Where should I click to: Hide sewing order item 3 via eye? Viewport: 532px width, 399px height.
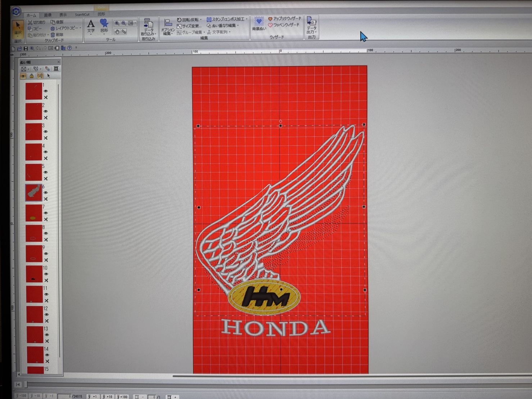click(x=45, y=131)
